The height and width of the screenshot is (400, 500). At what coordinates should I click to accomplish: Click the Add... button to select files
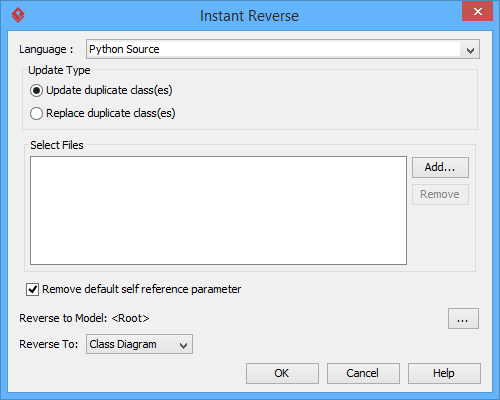pyautogui.click(x=440, y=167)
